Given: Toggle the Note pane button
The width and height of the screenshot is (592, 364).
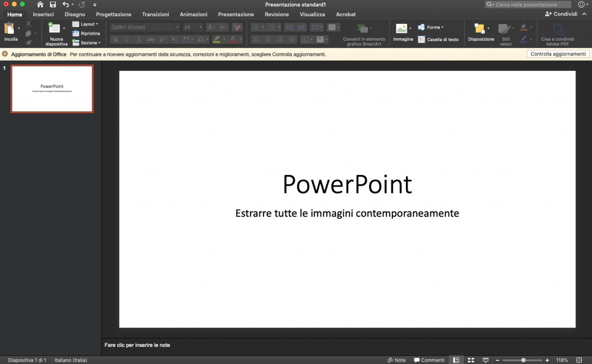Looking at the screenshot, I should [396, 360].
